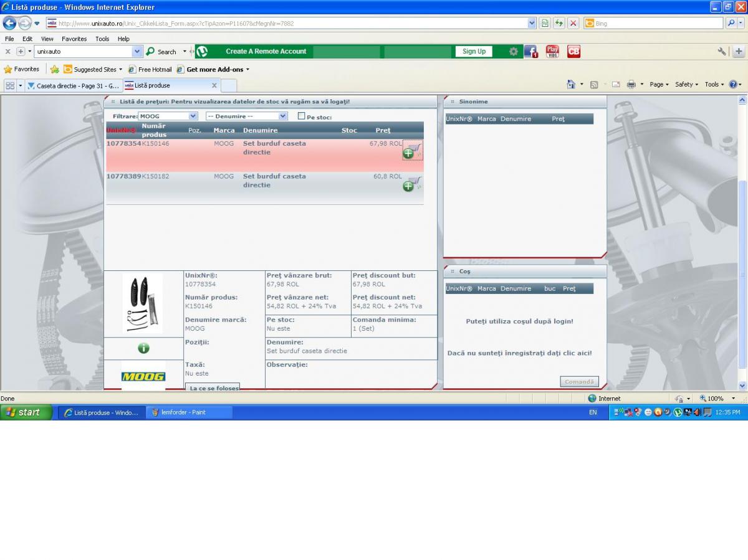Viewport: 748px width, 560px height.
Task: Click the Windows Start button
Action: (x=26, y=412)
